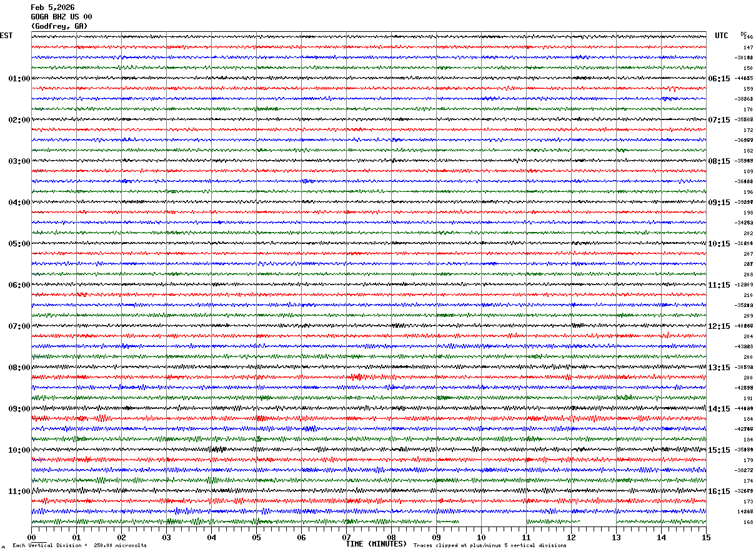The height and width of the screenshot is (554, 756).
Task: Click the 'EST' time zone label
Action: point(6,36)
